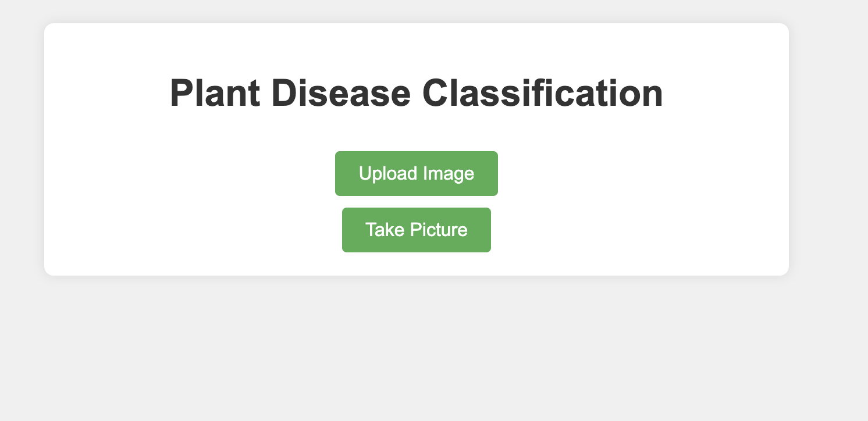Open the image upload dialog

[x=416, y=173]
